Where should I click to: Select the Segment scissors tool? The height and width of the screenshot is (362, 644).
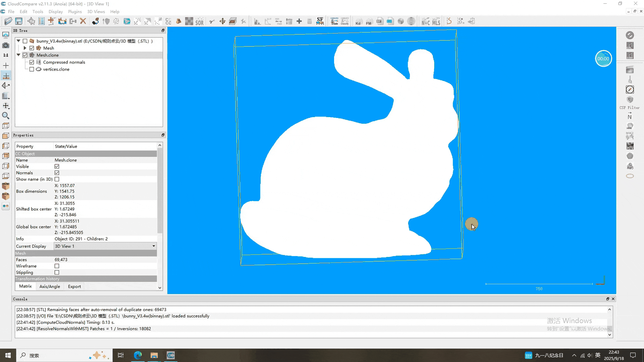212,21
